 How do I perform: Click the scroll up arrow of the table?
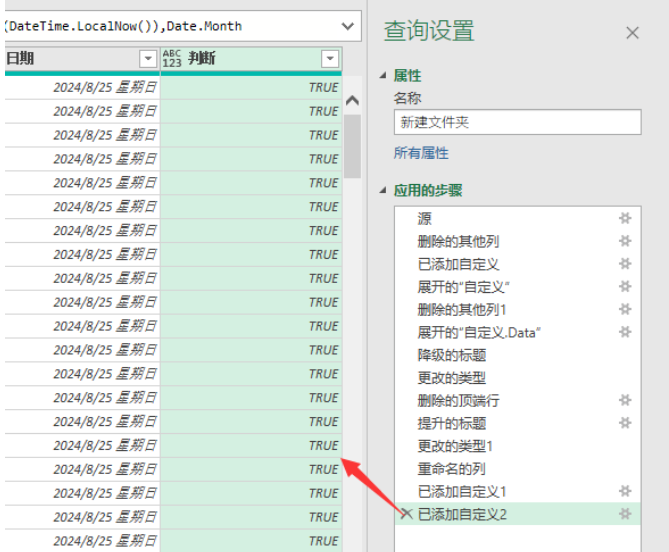pos(352,101)
